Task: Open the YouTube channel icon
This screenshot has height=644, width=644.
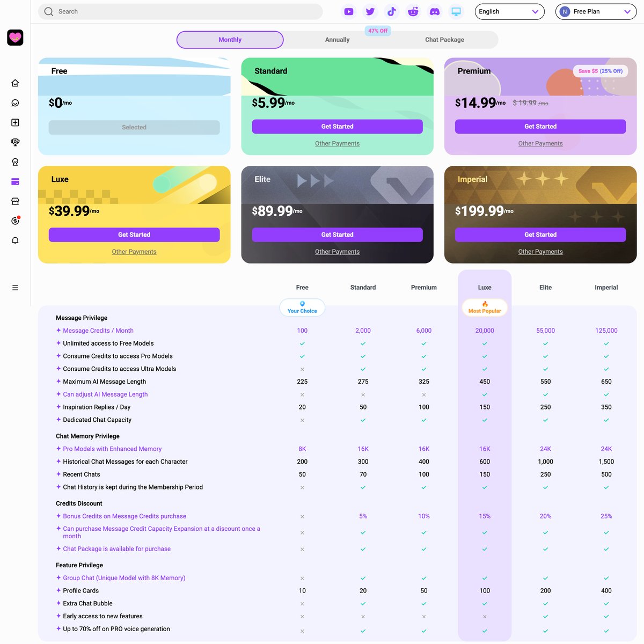Action: (x=349, y=11)
